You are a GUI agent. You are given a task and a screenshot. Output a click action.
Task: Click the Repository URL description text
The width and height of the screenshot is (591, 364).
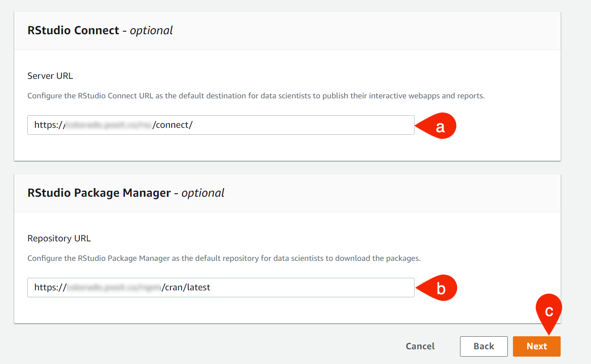(x=224, y=258)
